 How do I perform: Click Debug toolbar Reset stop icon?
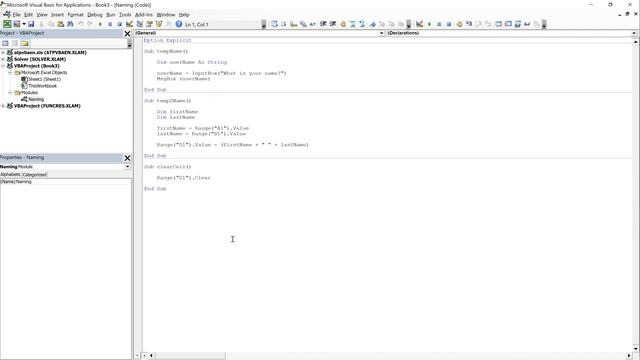[449, 24]
